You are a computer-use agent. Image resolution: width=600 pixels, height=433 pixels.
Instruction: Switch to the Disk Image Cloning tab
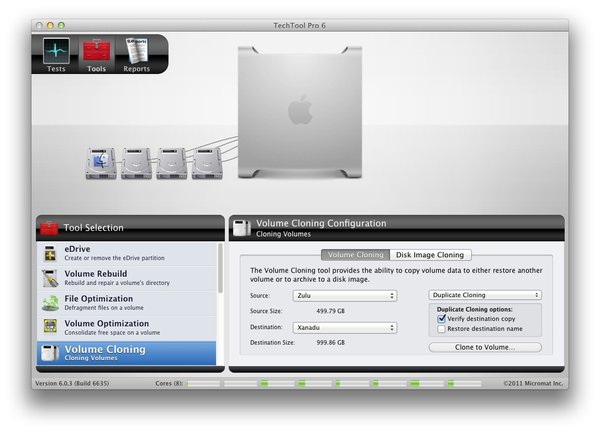pyautogui.click(x=430, y=255)
